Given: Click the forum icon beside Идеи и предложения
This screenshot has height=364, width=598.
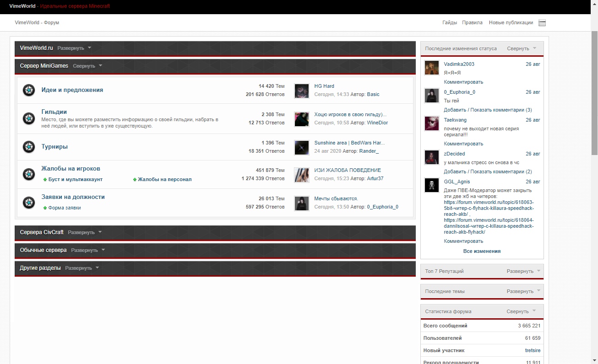Looking at the screenshot, I should click(29, 90).
